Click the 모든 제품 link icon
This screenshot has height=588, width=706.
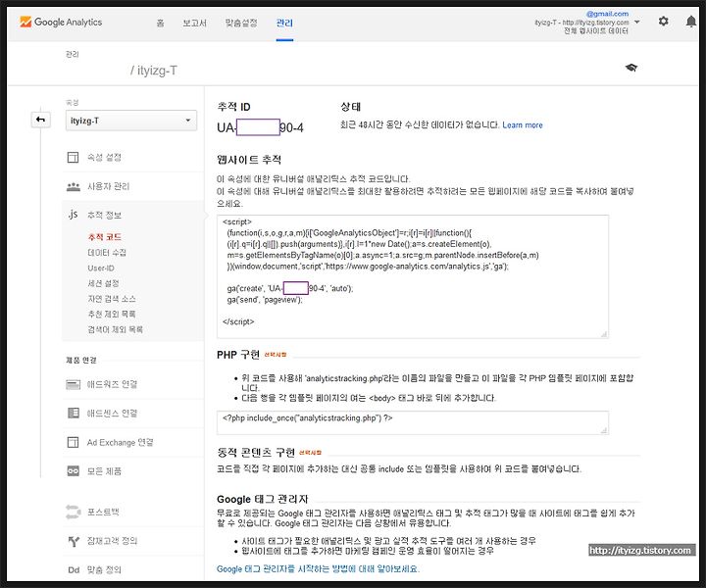click(73, 471)
